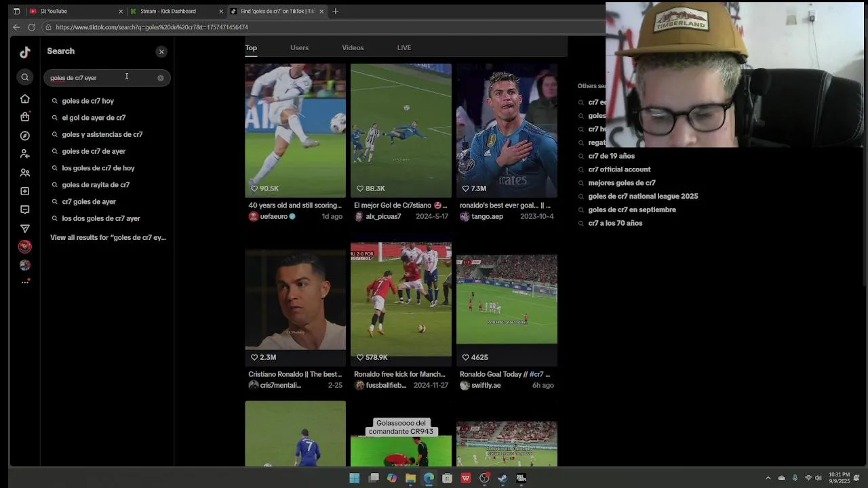Open the Activity inbox icon
This screenshot has width=868, height=488.
click(25, 209)
